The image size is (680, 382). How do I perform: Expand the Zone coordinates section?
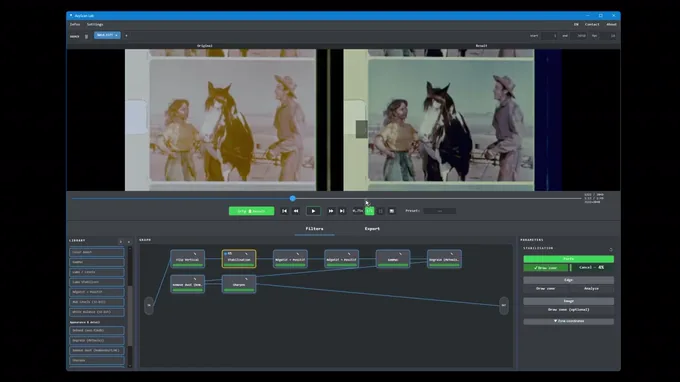[x=569, y=321]
